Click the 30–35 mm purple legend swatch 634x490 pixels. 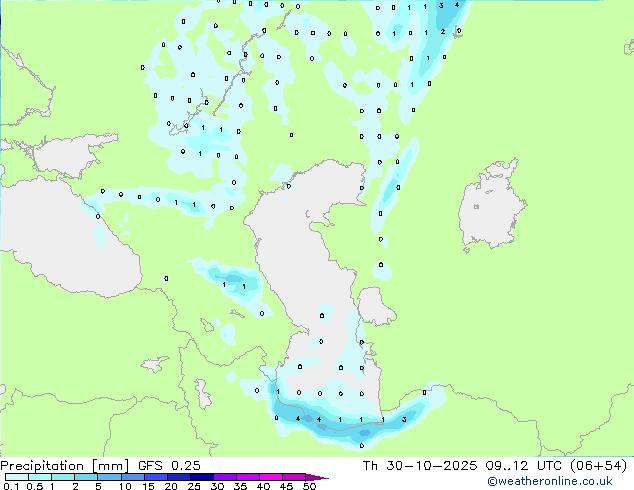(225, 477)
